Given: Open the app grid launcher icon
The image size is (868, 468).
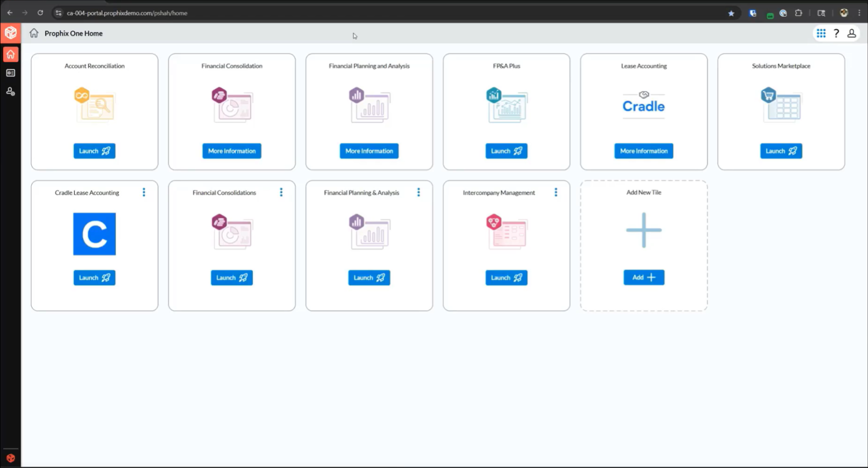Looking at the screenshot, I should pyautogui.click(x=821, y=34).
